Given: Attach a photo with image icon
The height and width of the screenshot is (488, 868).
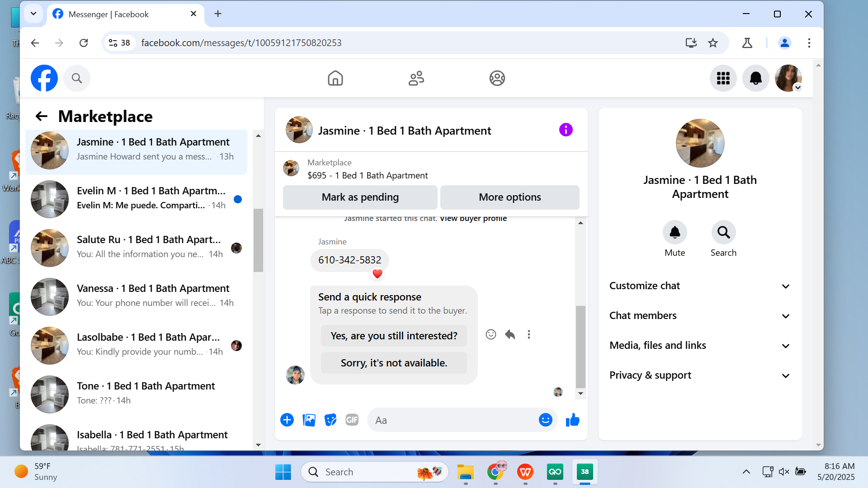Looking at the screenshot, I should (x=309, y=420).
